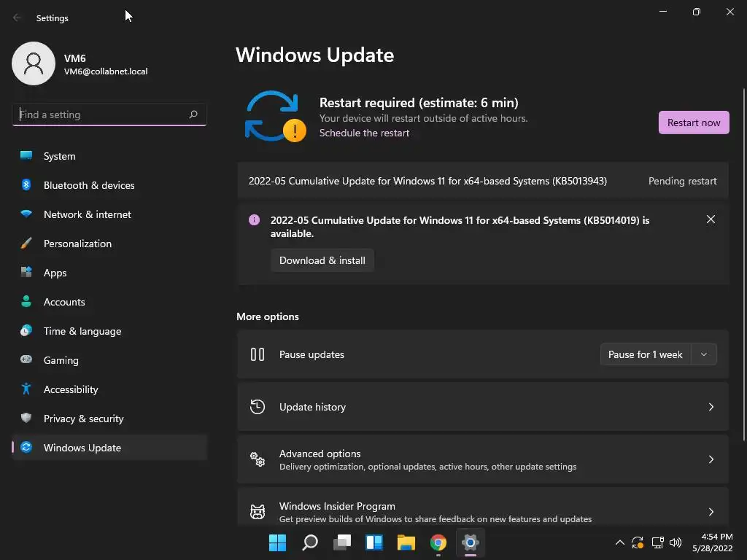Click the Apps icon in sidebar
This screenshot has width=747, height=560.
click(26, 273)
